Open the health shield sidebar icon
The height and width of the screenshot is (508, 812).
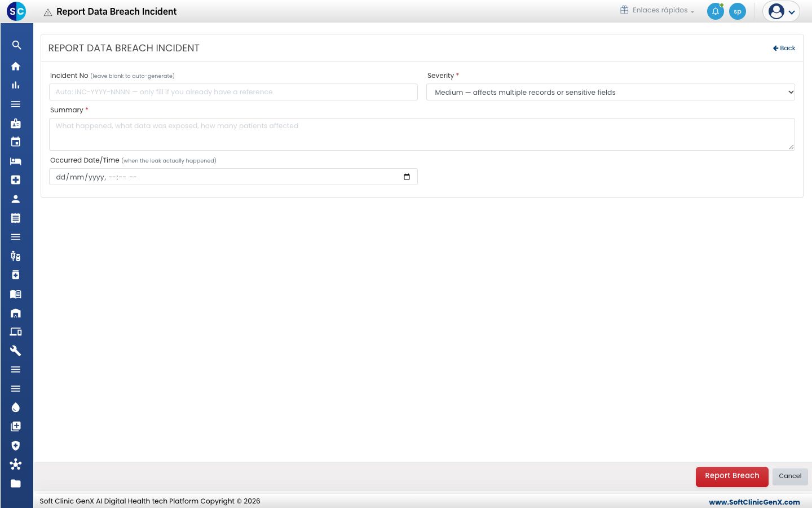pos(16,445)
